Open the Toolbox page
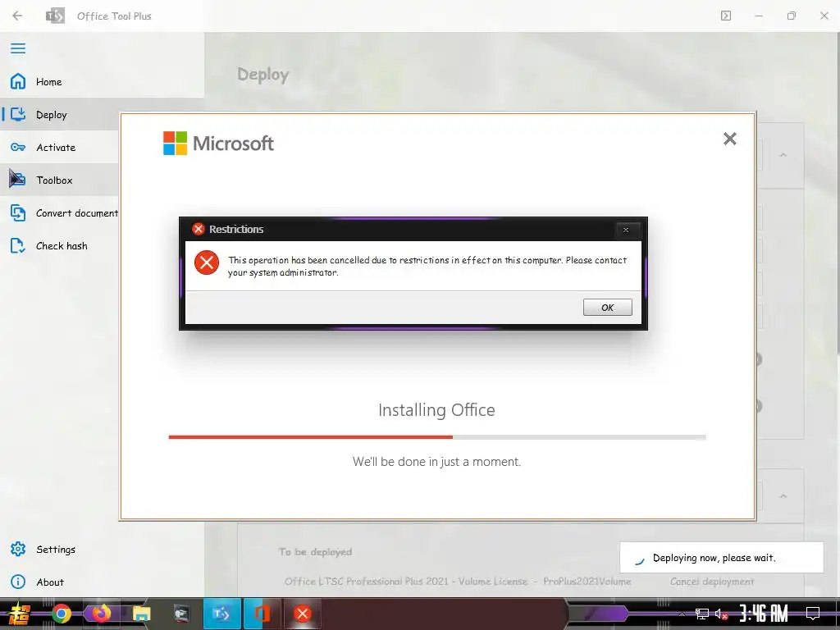Image resolution: width=840 pixels, height=630 pixels. [x=59, y=180]
